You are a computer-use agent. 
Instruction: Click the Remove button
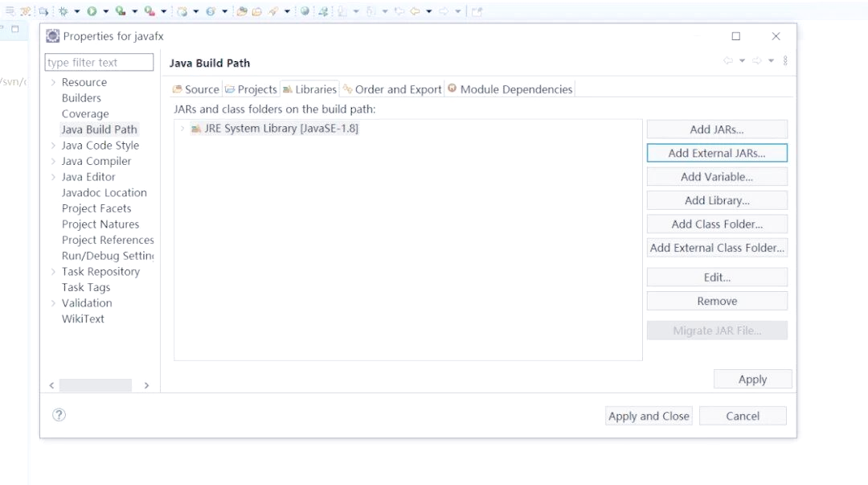click(717, 301)
